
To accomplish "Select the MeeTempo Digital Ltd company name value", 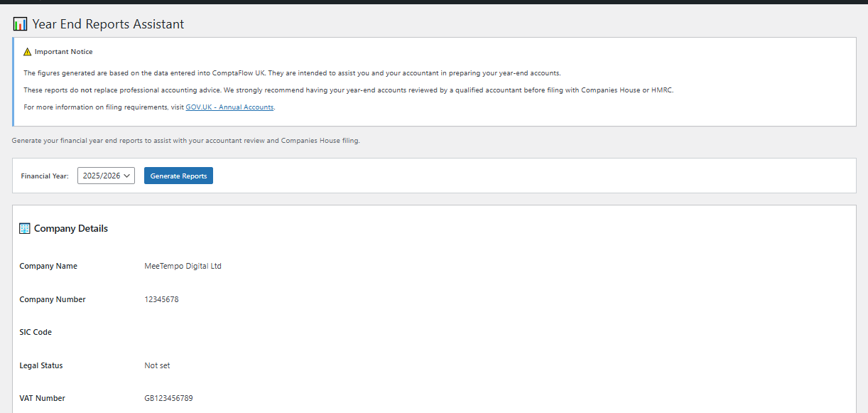I will (183, 266).
